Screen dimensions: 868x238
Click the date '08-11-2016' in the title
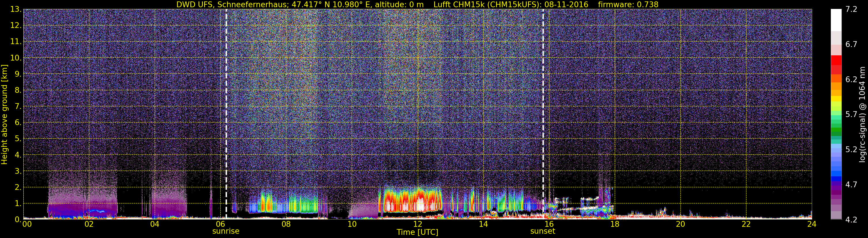tap(566, 4)
